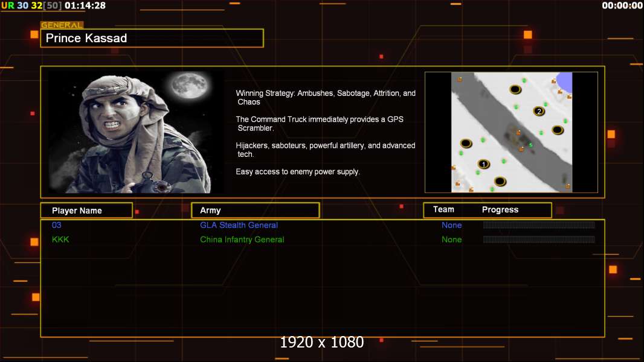
Task: Click the Prince Kassad portrait image
Action: [137, 132]
